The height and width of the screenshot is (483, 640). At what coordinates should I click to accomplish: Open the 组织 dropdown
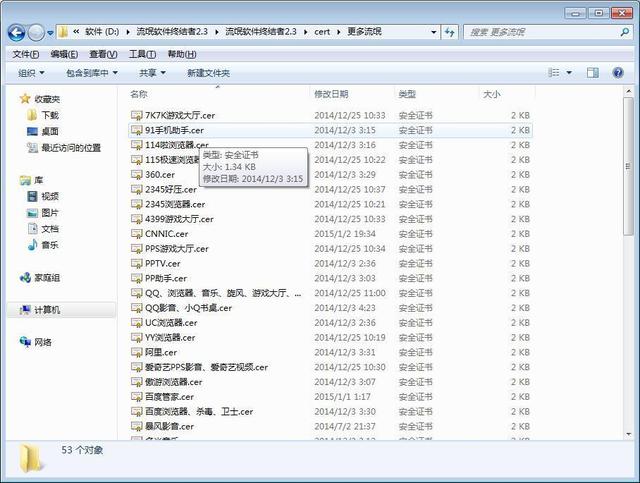coord(31,73)
